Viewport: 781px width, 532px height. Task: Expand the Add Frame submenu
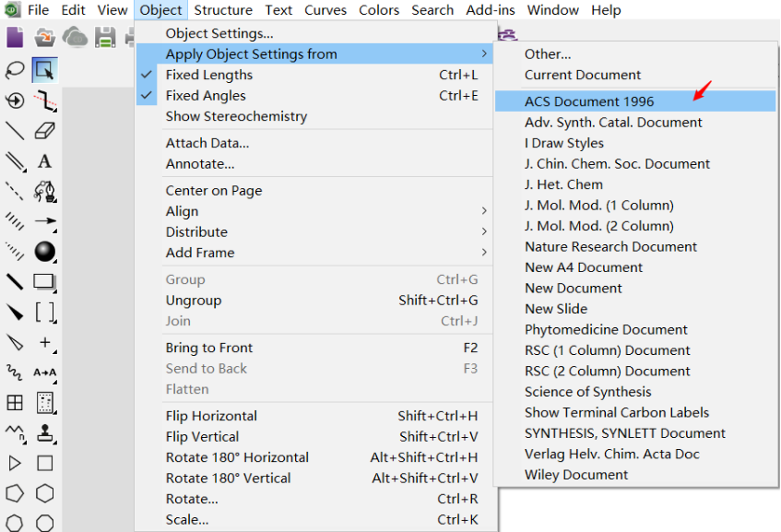pyautogui.click(x=200, y=253)
